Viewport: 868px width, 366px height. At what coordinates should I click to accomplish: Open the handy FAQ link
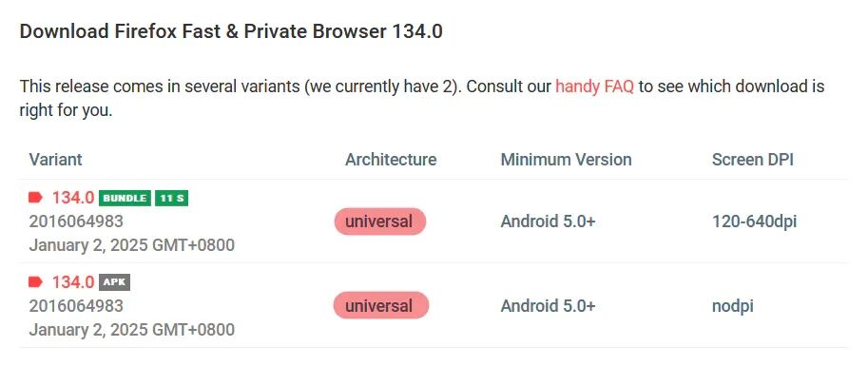[x=594, y=87]
